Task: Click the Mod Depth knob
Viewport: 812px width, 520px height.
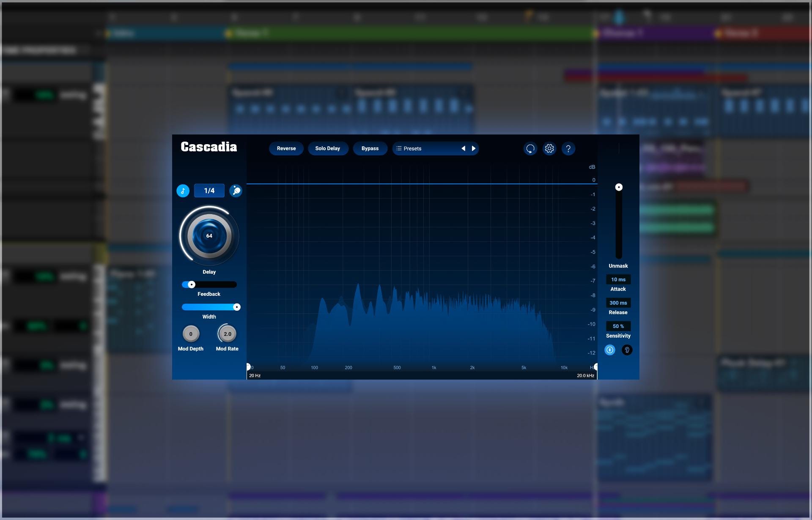Action: [x=191, y=334]
